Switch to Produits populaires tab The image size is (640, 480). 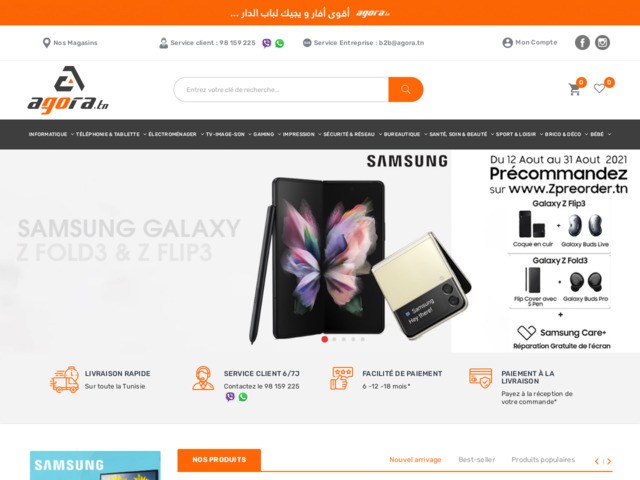543,460
